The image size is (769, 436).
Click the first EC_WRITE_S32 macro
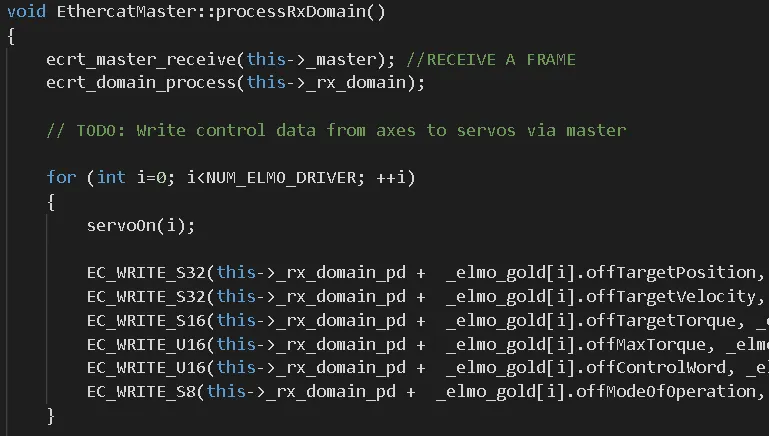coord(146,272)
